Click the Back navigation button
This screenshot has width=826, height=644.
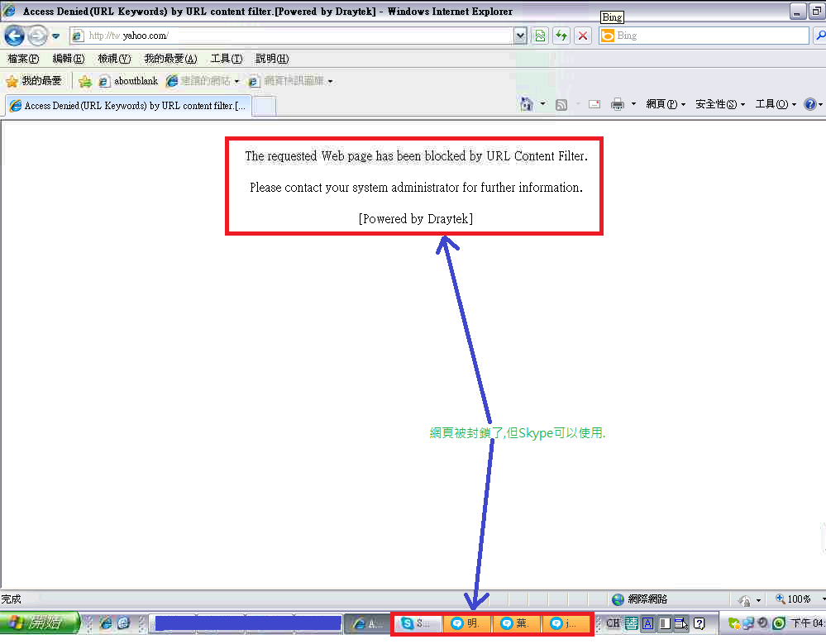15,36
